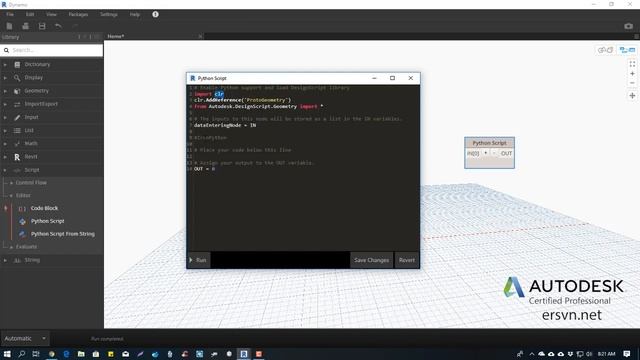Click the Revert button

pos(407,260)
